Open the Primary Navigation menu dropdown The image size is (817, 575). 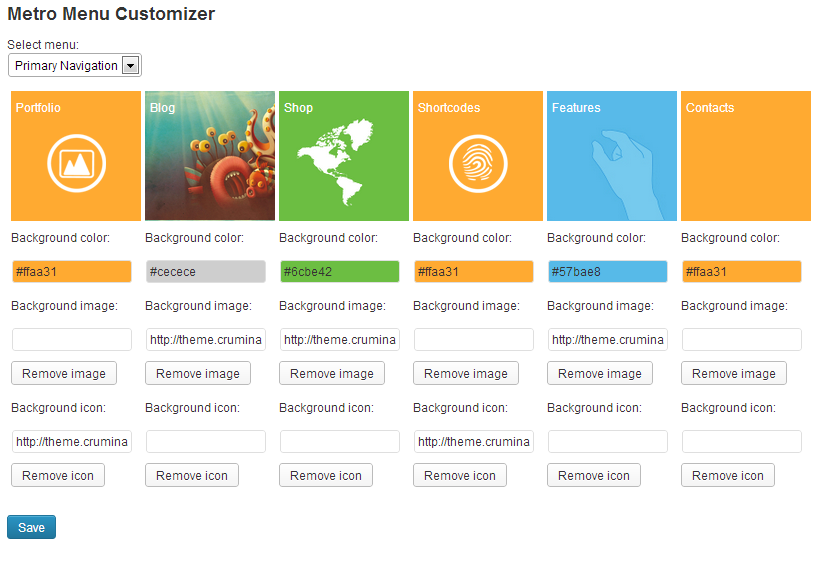point(75,66)
